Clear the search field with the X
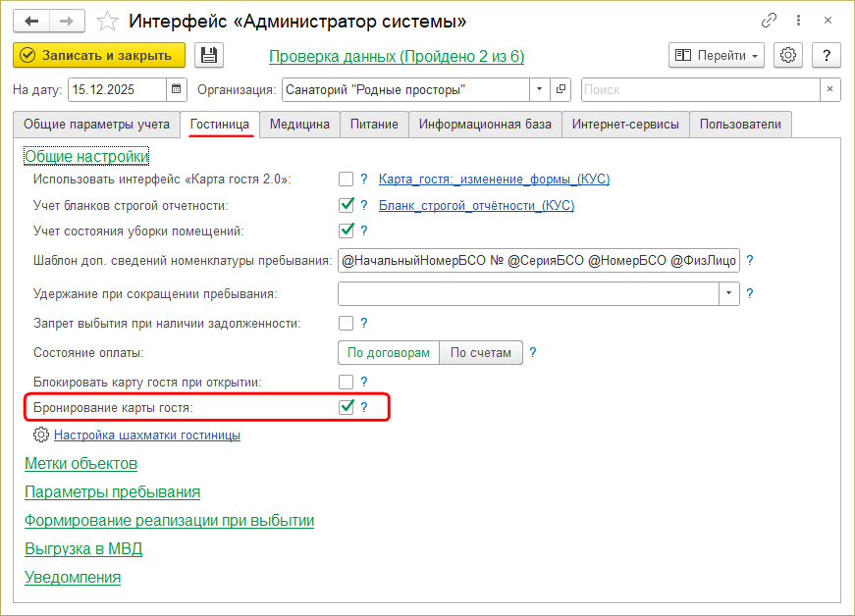The width and height of the screenshot is (855, 616). click(x=829, y=90)
